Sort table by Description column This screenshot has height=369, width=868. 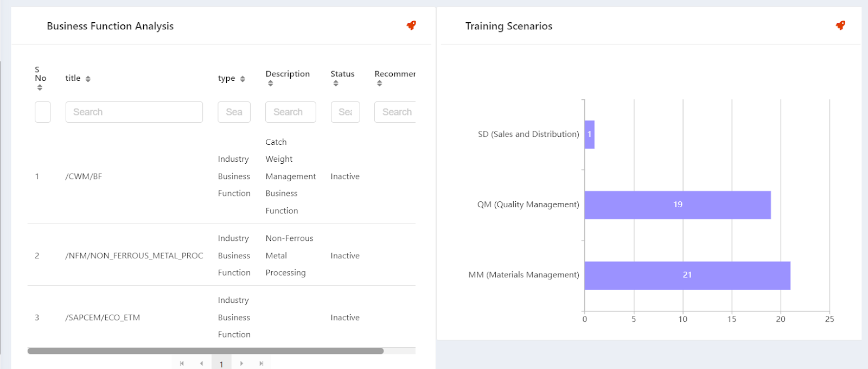[270, 84]
